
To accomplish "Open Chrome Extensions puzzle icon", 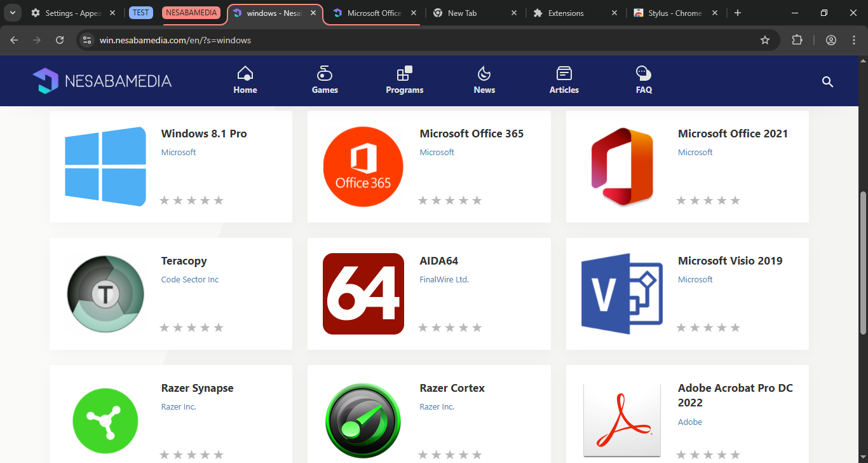I will [797, 40].
